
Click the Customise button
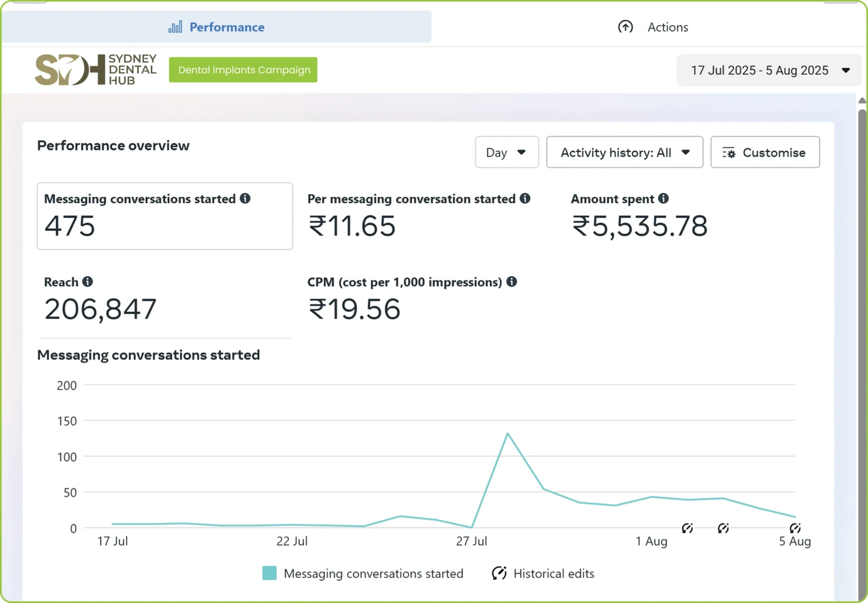pos(765,152)
